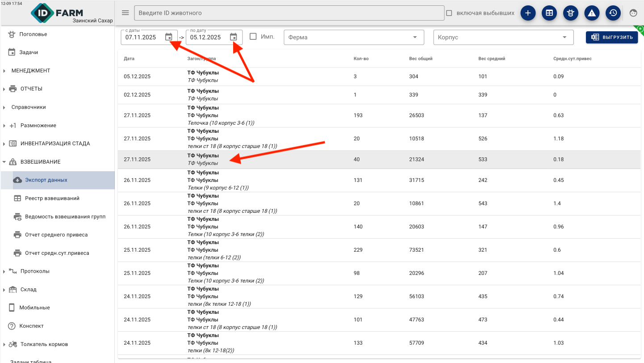Image resolution: width=644 pixels, height=363 pixels.
Task: Open the history clock button
Action: (613, 13)
